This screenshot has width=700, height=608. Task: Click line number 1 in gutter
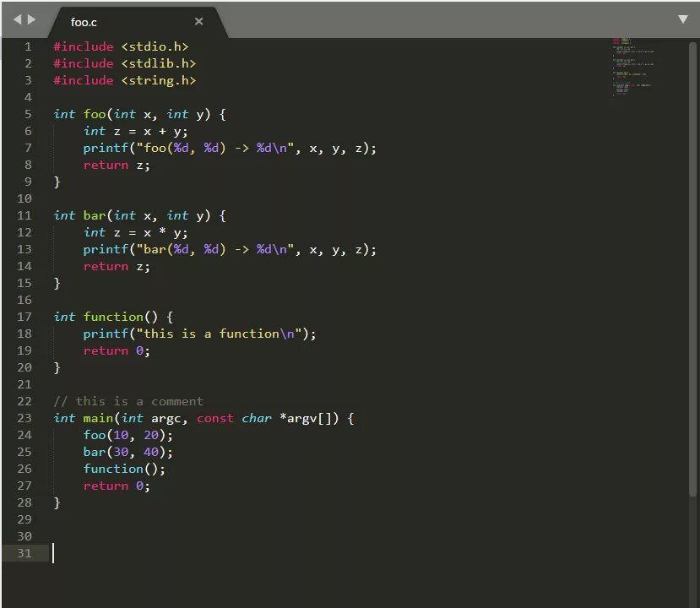(x=28, y=47)
